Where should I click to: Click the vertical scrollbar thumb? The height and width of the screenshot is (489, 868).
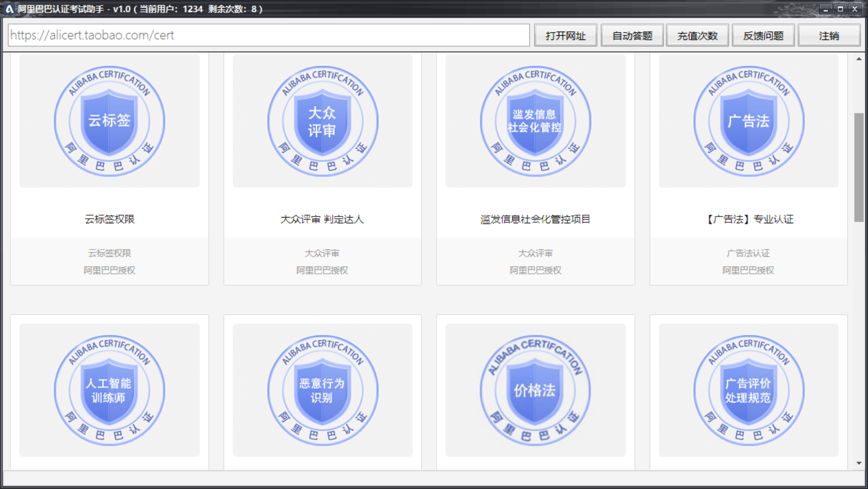coord(859,167)
